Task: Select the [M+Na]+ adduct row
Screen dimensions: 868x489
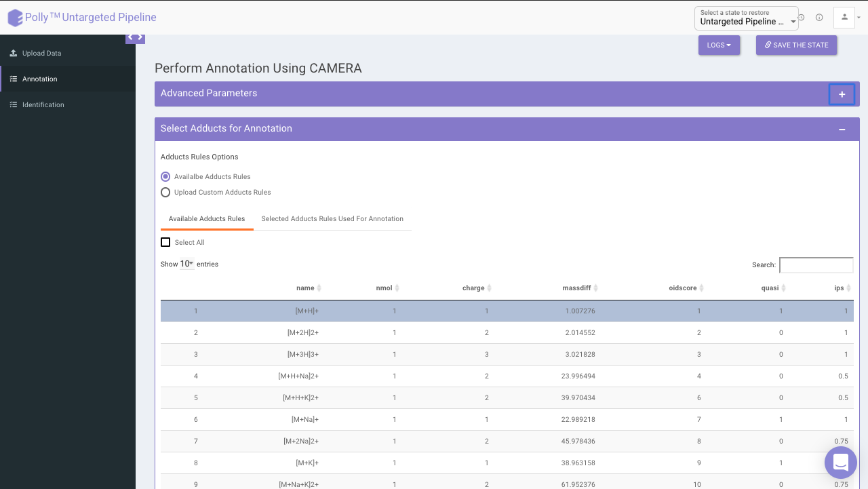Action: point(507,420)
